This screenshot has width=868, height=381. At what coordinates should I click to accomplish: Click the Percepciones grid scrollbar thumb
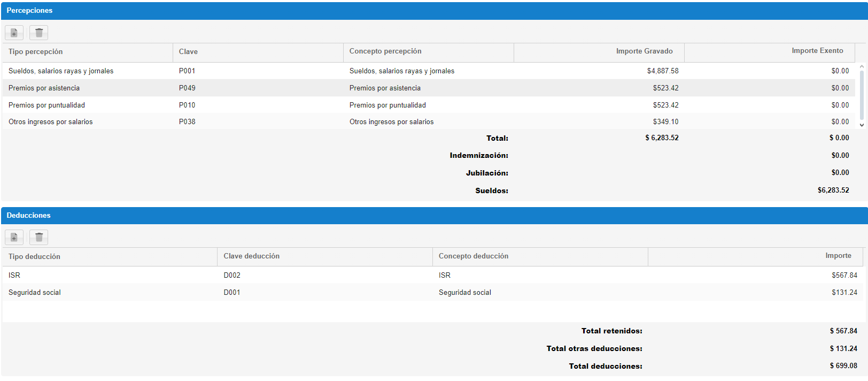pos(861,94)
